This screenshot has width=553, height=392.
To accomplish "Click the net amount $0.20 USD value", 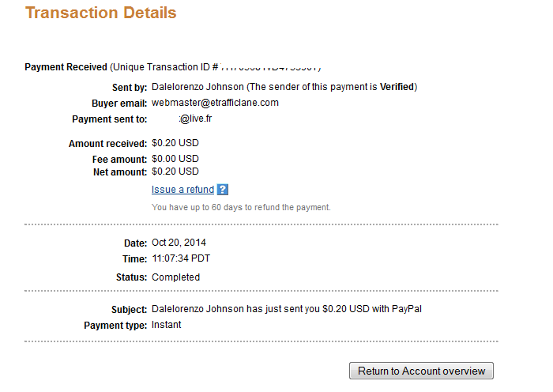I will 175,171.
